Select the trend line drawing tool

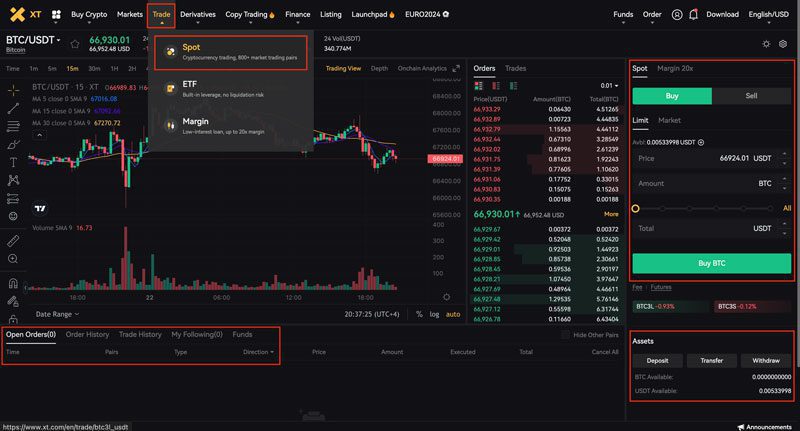coord(13,108)
